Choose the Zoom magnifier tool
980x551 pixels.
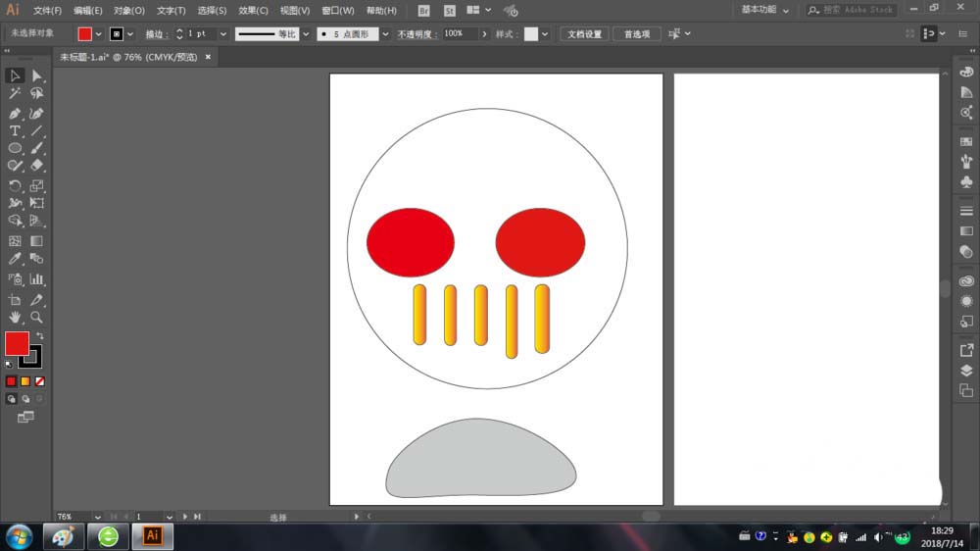coord(36,318)
